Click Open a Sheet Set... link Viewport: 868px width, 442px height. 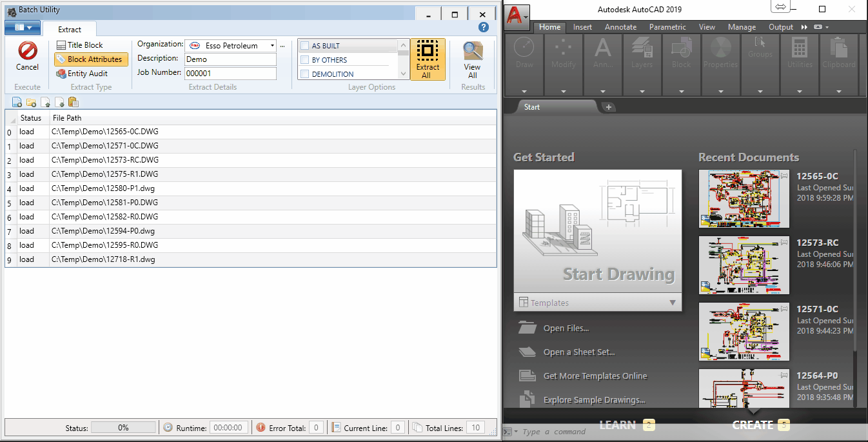[578, 352]
